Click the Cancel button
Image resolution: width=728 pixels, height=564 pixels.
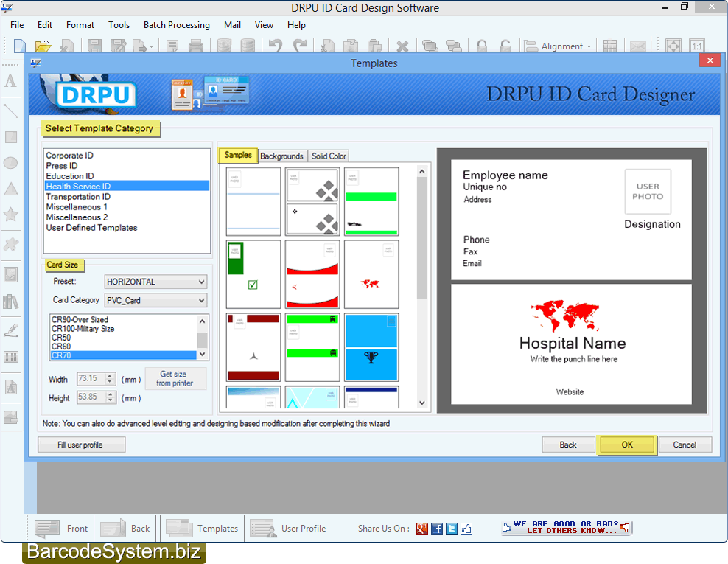(685, 445)
